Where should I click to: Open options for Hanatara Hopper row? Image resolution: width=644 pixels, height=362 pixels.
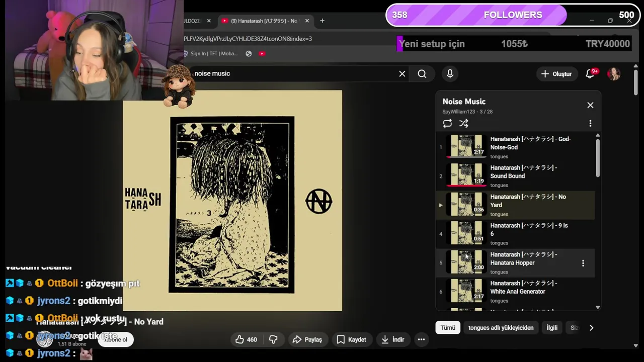click(x=583, y=263)
